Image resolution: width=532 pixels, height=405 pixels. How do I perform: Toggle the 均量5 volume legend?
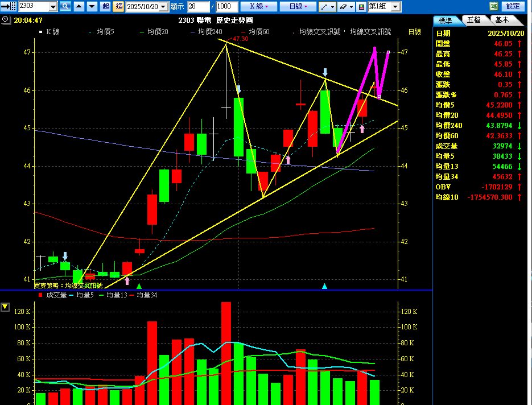(x=81, y=295)
